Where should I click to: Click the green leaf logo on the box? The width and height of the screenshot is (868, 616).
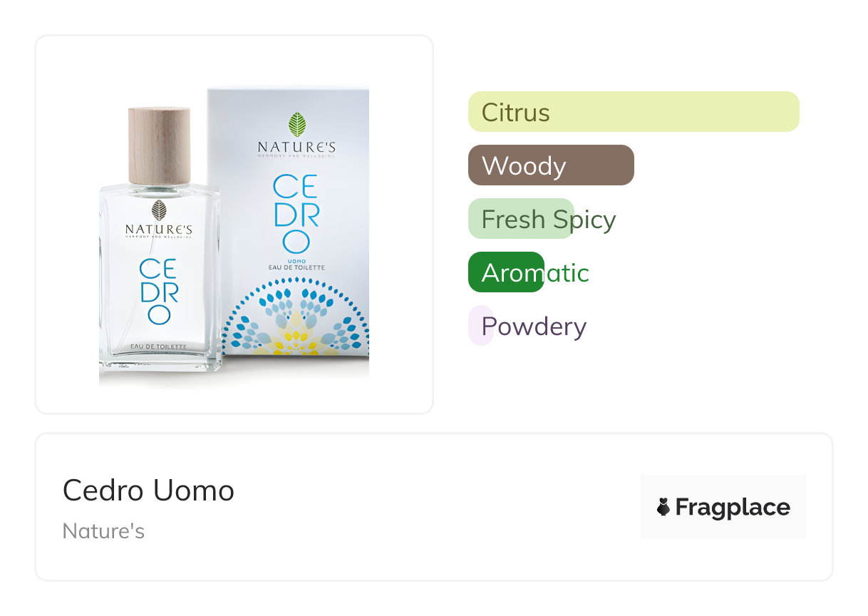(297, 124)
